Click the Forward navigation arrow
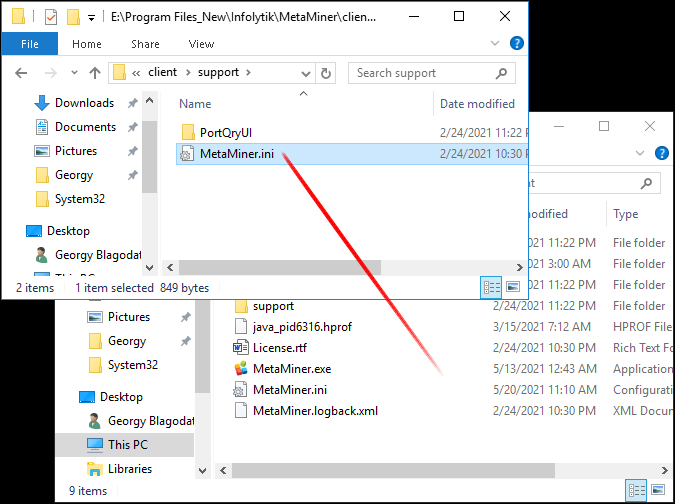 click(x=51, y=73)
